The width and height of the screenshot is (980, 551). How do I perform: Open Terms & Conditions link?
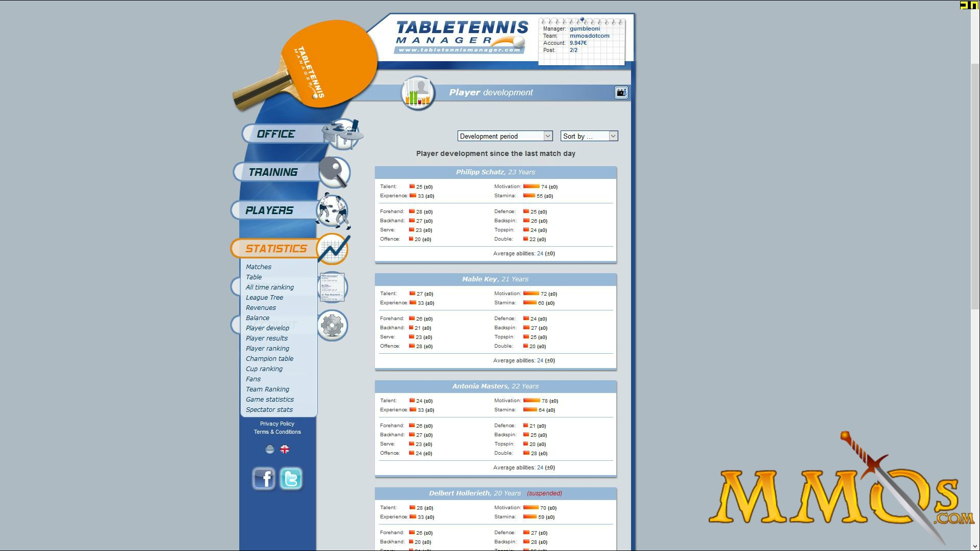click(278, 432)
